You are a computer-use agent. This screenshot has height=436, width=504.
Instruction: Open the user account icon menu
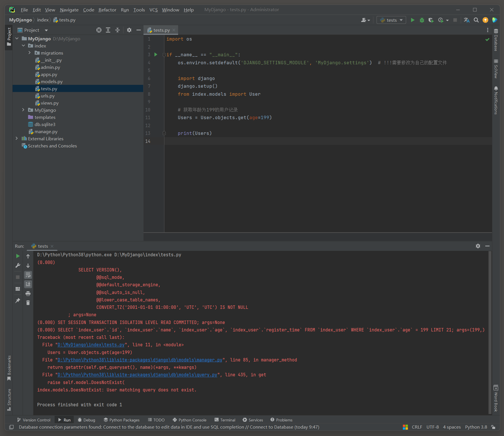pyautogui.click(x=365, y=20)
